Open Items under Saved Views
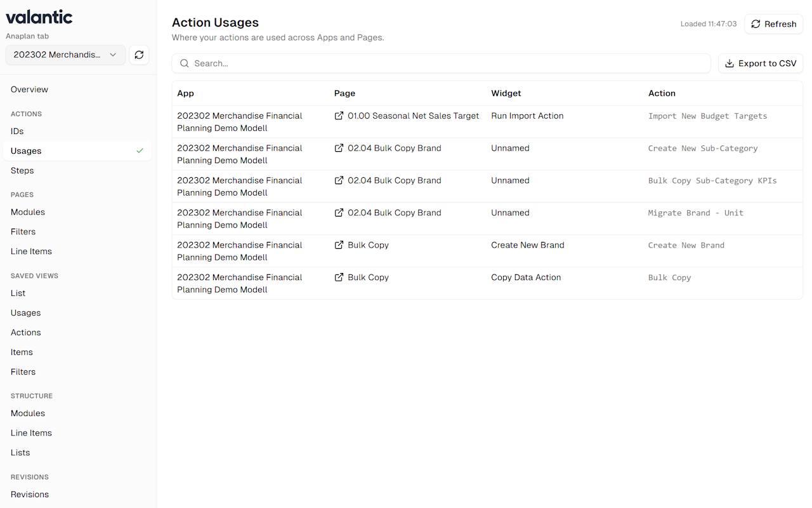 (77, 352)
